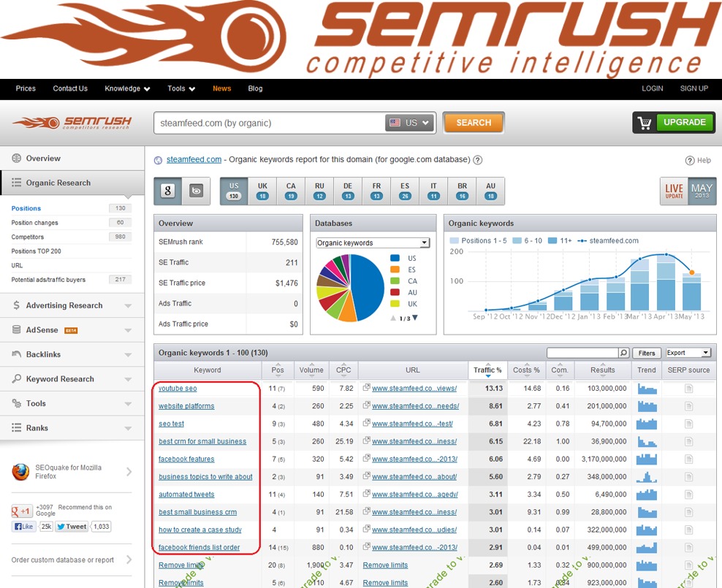Open the best crm for small business link

202,442
